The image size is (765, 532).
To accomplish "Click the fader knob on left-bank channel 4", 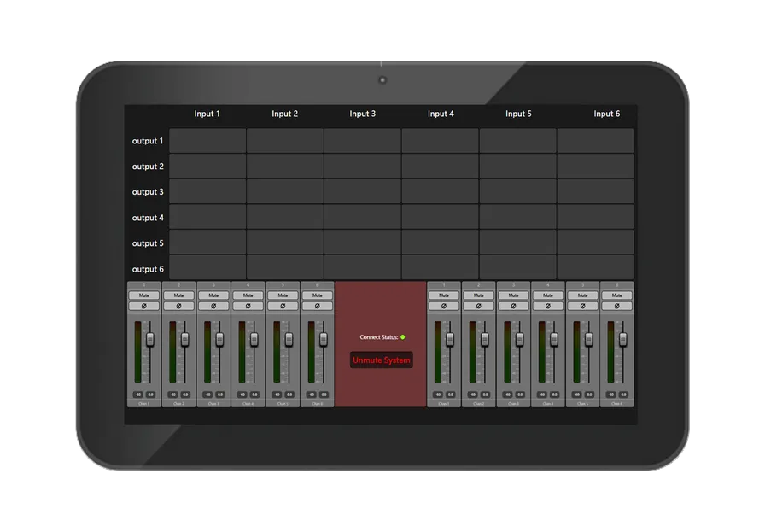I will click(x=254, y=339).
